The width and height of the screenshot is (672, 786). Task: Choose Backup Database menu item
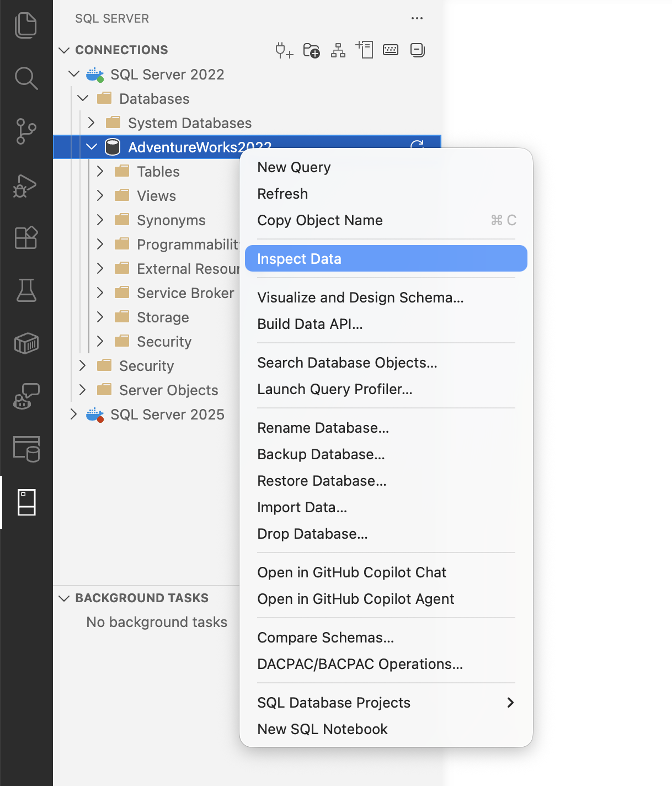(x=386, y=454)
